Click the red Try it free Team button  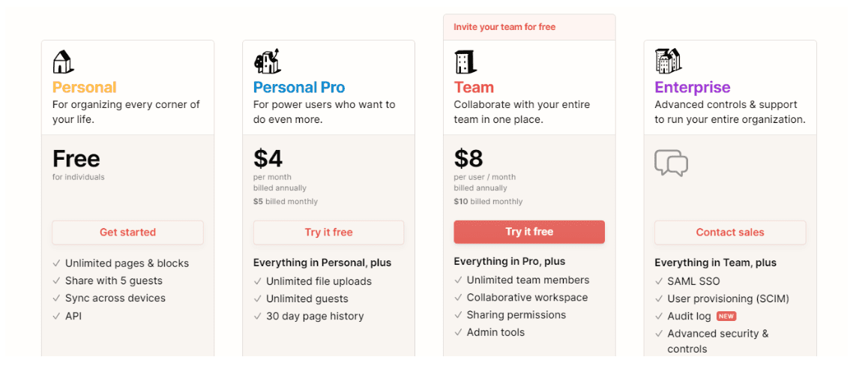tap(529, 232)
